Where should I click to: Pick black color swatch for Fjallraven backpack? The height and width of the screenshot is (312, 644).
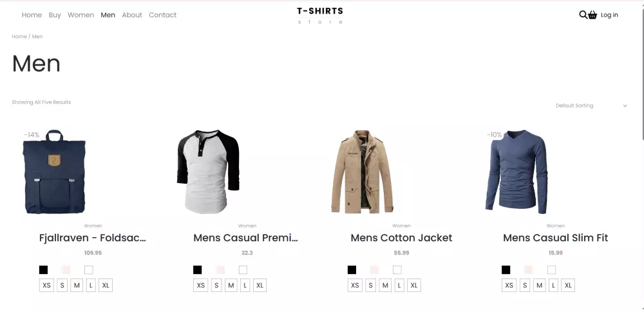[43, 270]
